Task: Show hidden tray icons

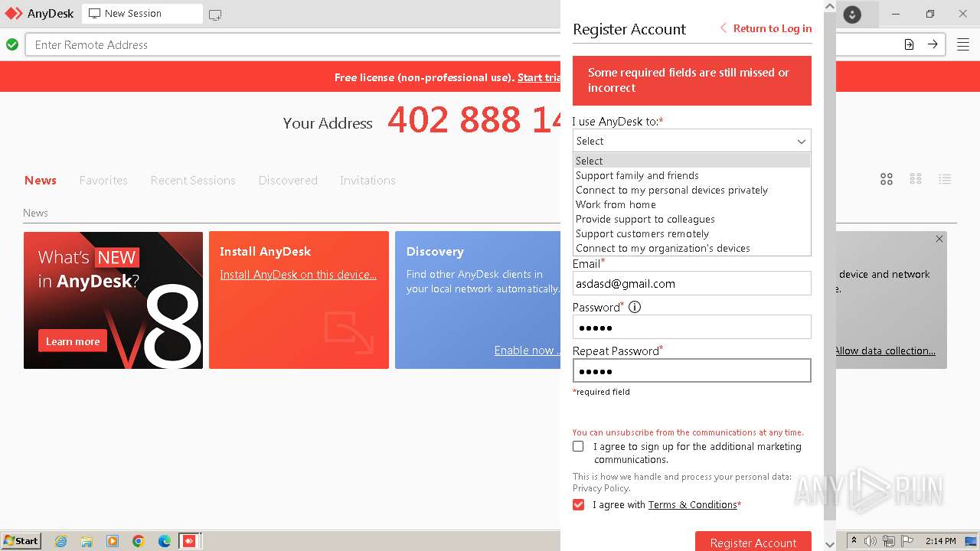Action: 854,541
